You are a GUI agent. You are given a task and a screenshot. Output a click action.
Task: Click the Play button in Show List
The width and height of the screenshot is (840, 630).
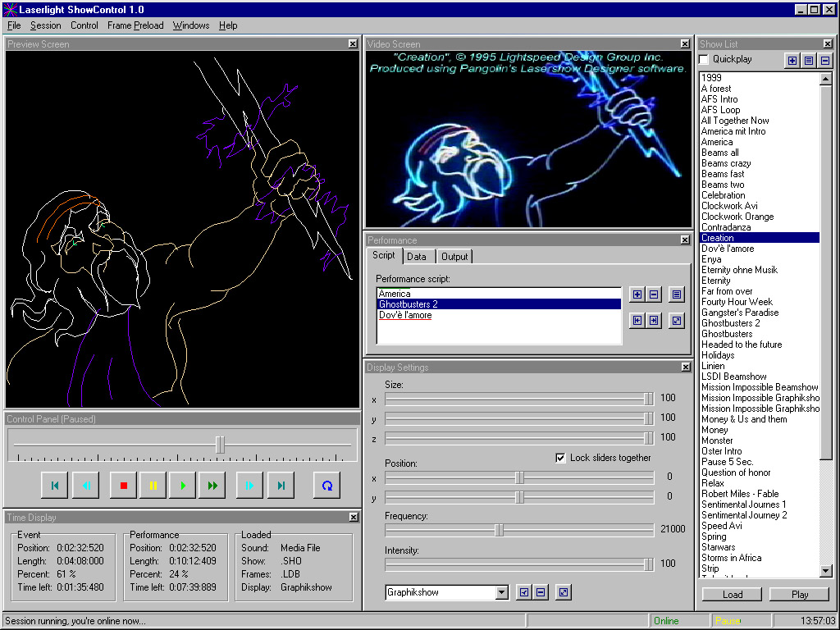(800, 594)
